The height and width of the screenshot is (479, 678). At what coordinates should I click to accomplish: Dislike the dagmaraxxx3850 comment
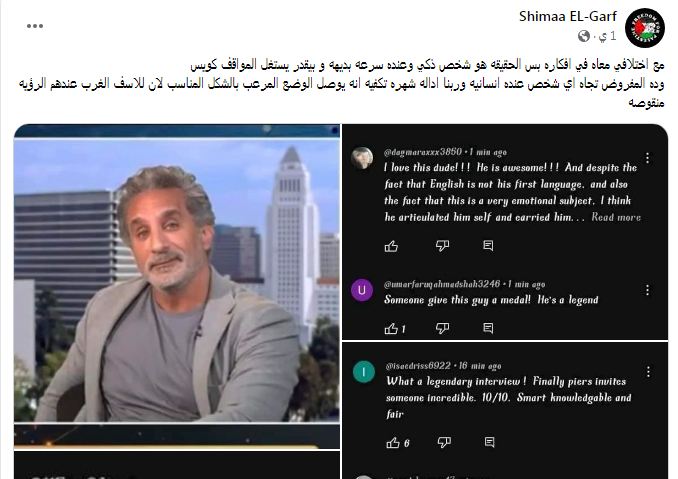[442, 246]
